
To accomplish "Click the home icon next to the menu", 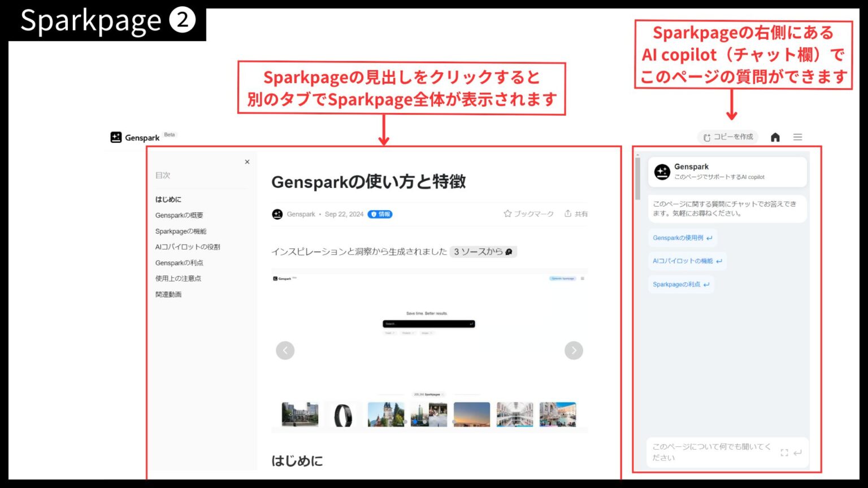I will [x=775, y=137].
